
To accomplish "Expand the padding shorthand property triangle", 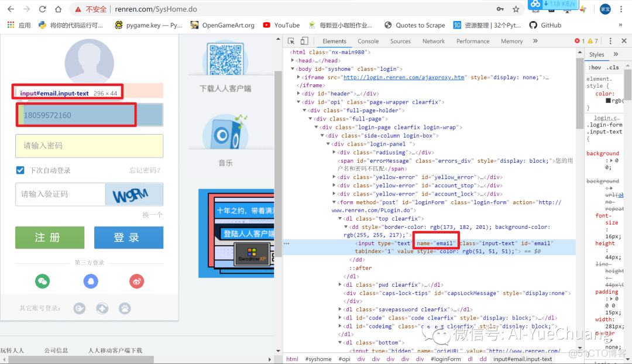I will click(610, 298).
